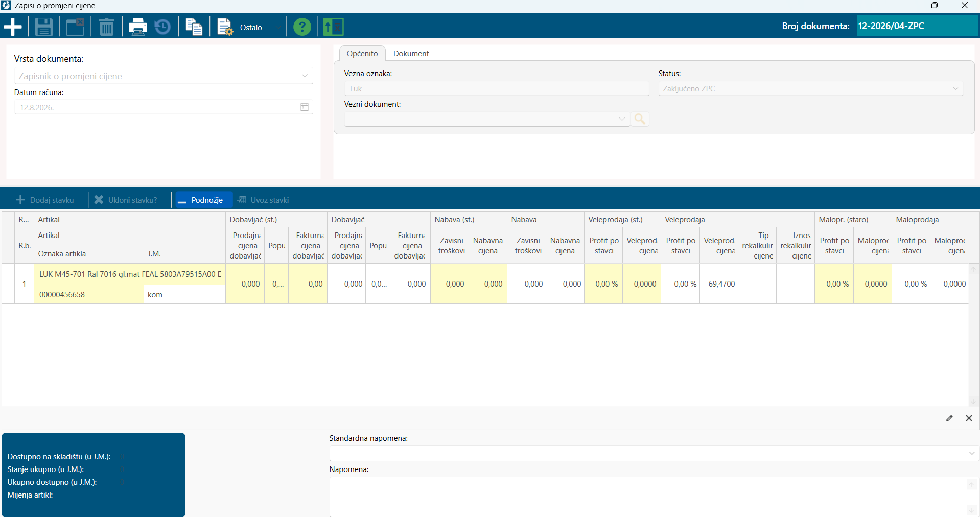Click the X icon beside the pencil
Screen dimensions: 980x517
(x=969, y=418)
